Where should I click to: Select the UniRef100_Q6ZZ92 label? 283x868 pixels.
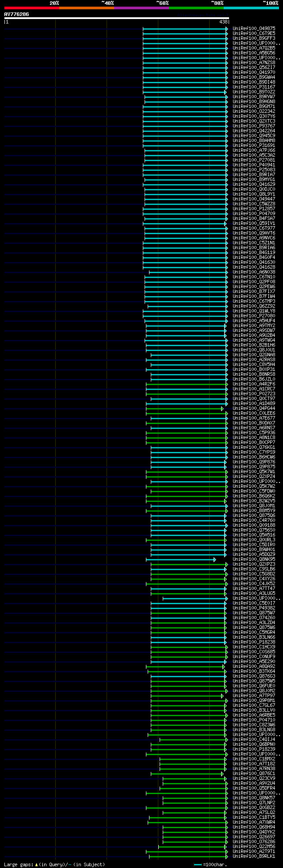click(254, 306)
